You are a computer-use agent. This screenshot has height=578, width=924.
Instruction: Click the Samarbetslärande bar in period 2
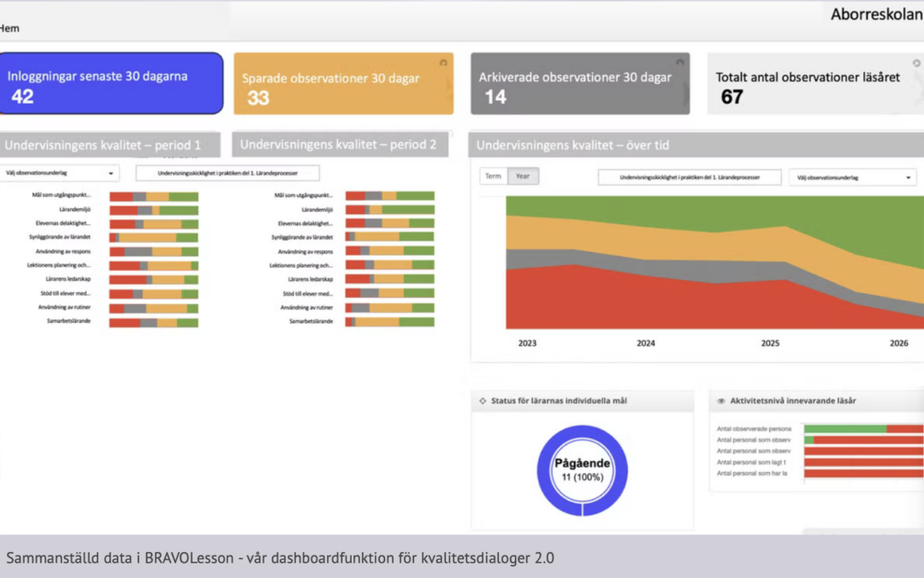pos(389,322)
